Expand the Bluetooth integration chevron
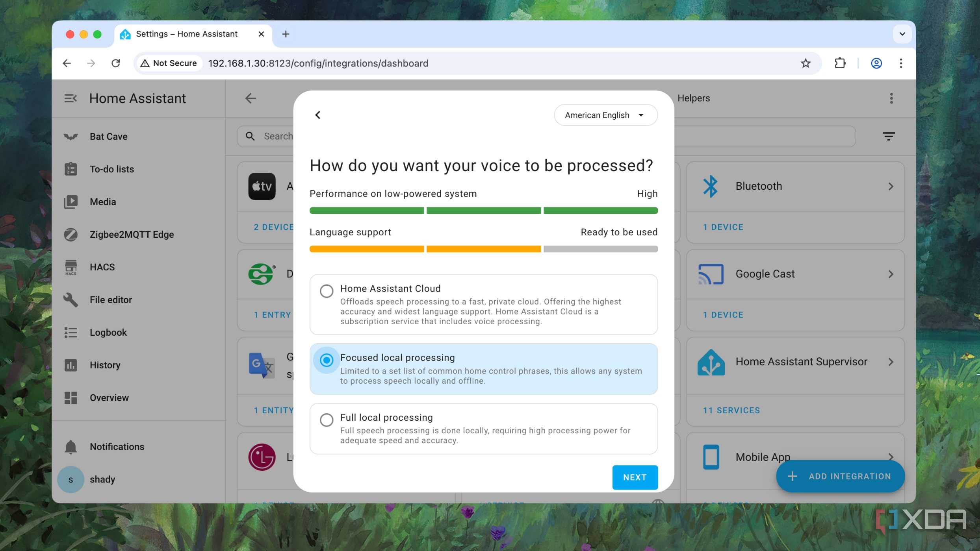Viewport: 980px width, 551px height. point(891,187)
